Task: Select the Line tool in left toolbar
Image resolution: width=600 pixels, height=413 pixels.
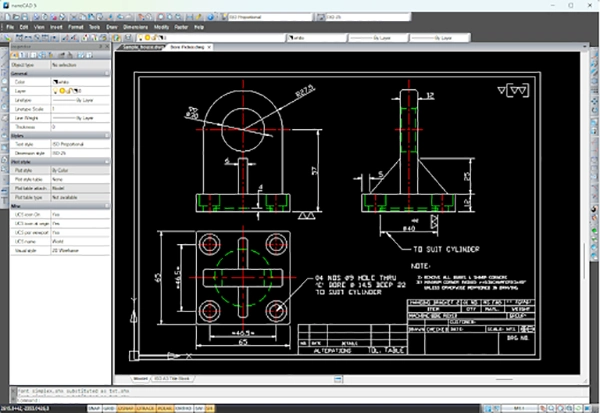Action: pyautogui.click(x=4, y=56)
